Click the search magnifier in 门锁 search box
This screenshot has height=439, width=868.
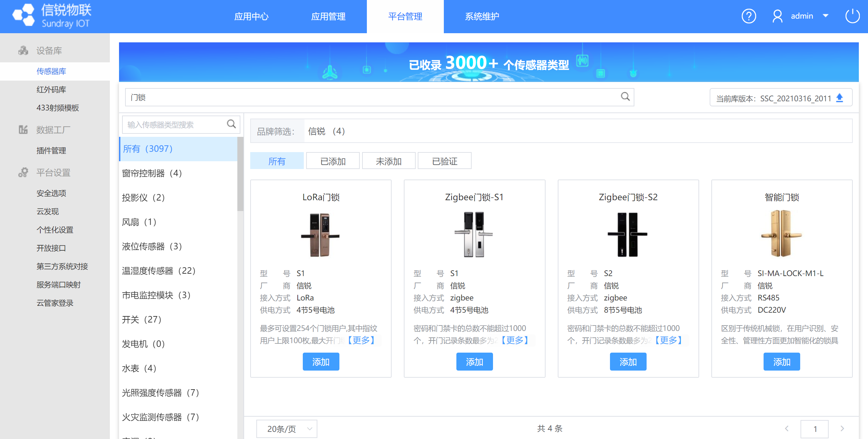(625, 97)
